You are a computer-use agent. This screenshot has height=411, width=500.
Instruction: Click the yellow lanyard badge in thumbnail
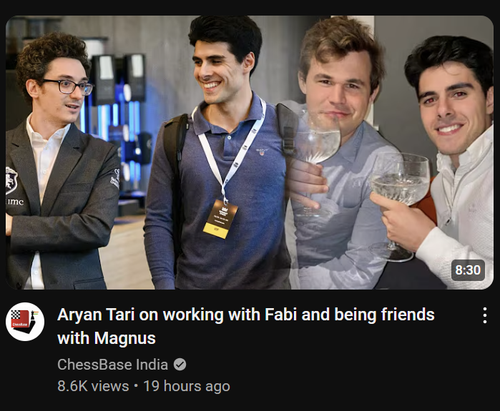pyautogui.click(x=220, y=219)
